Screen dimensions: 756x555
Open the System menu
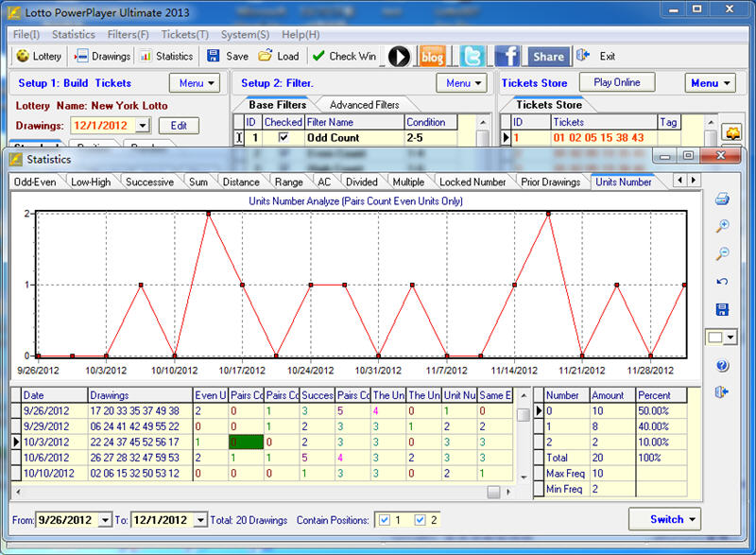tap(245, 34)
